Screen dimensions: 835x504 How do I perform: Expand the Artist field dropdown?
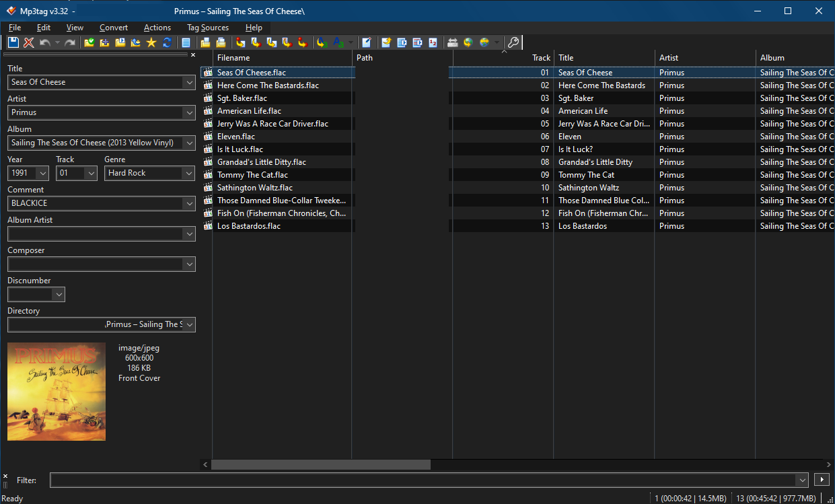(x=188, y=112)
